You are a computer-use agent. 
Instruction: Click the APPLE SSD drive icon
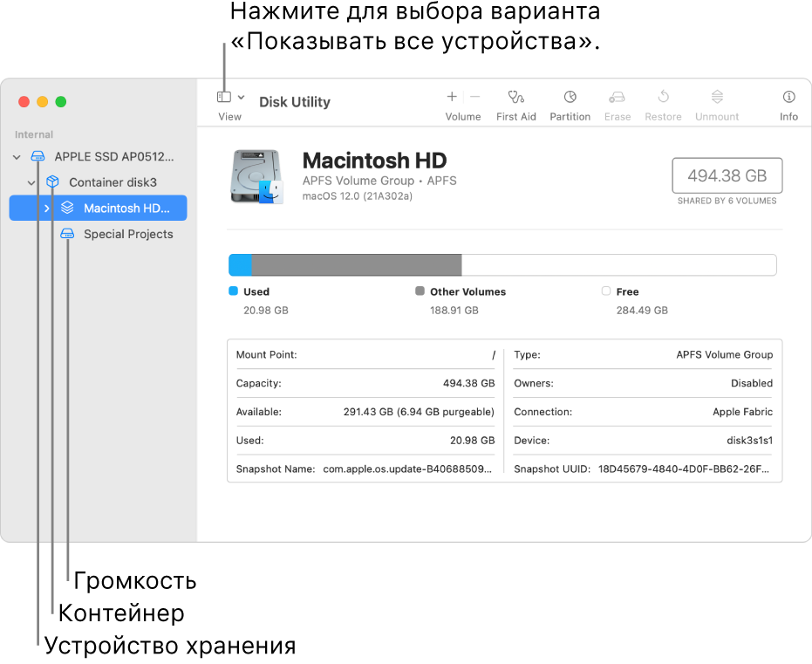click(x=38, y=156)
